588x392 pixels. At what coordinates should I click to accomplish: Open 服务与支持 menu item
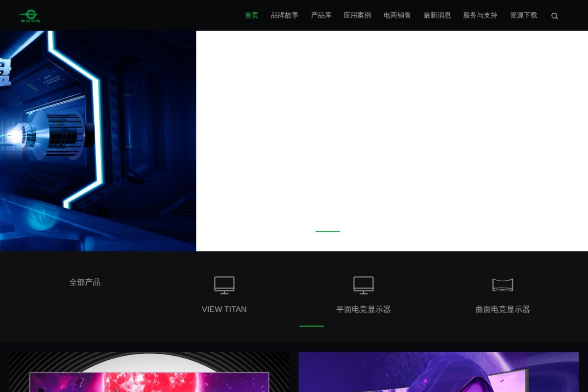click(480, 15)
